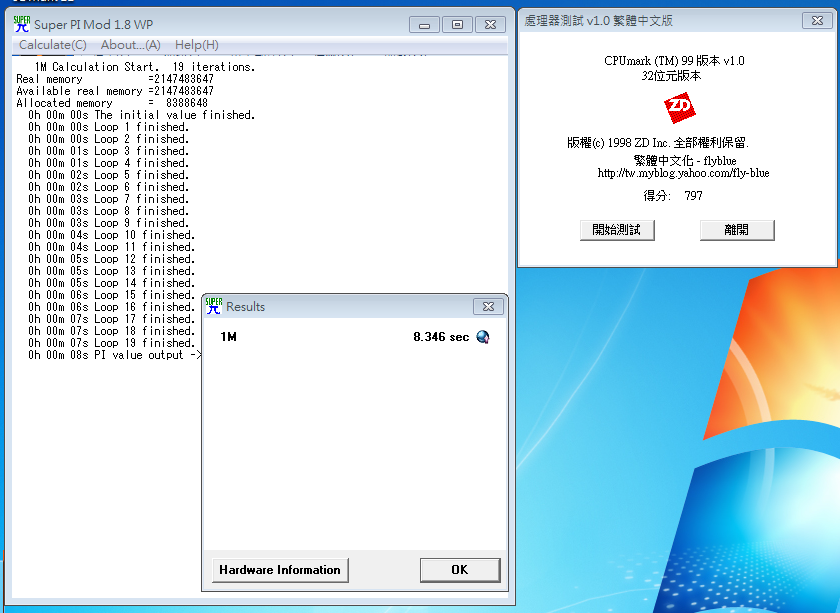Click the '繁體中文化 - flyblue' credit line
Screen dimensions: 840x613
pos(685,161)
